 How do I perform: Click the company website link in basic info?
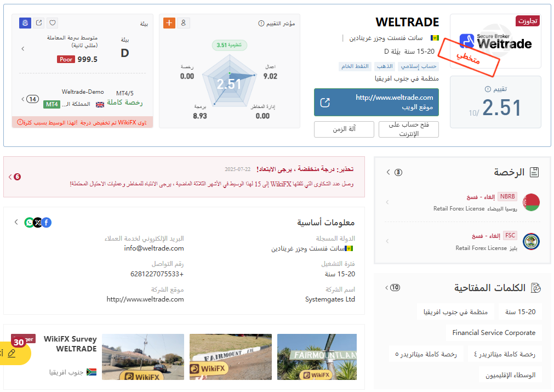pos(145,299)
